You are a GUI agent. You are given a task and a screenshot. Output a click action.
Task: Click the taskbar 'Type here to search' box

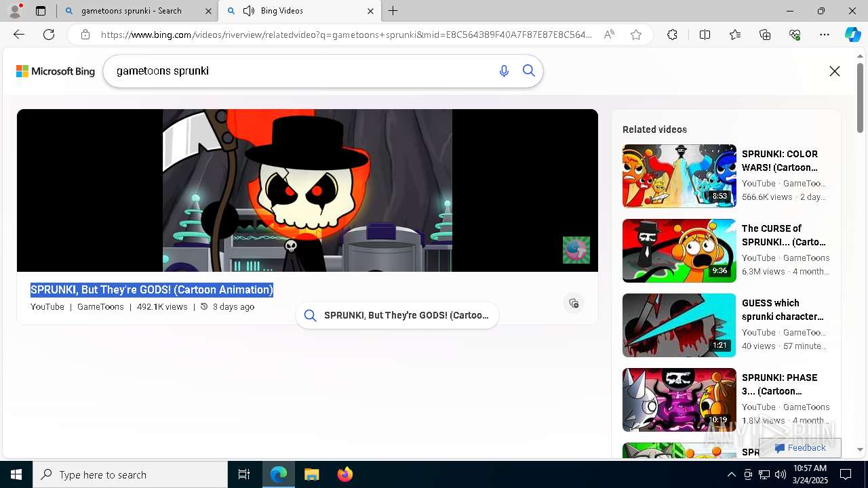click(130, 474)
